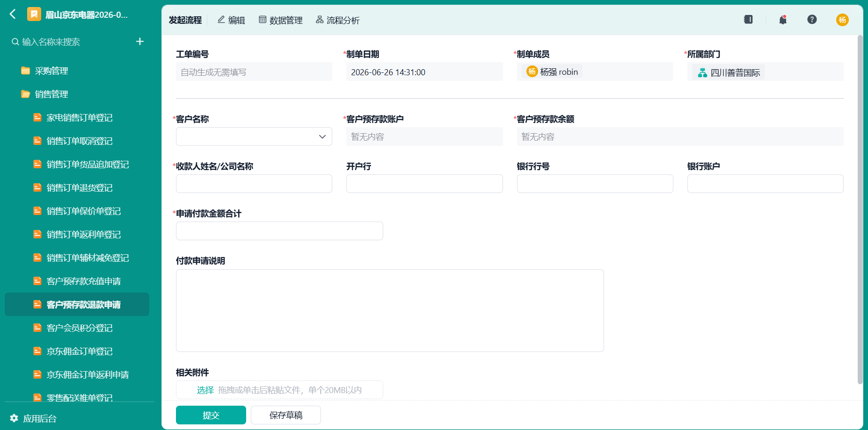Screen dimensions: 868x430
Task: Click the 保存草稿 button
Action: point(286,415)
